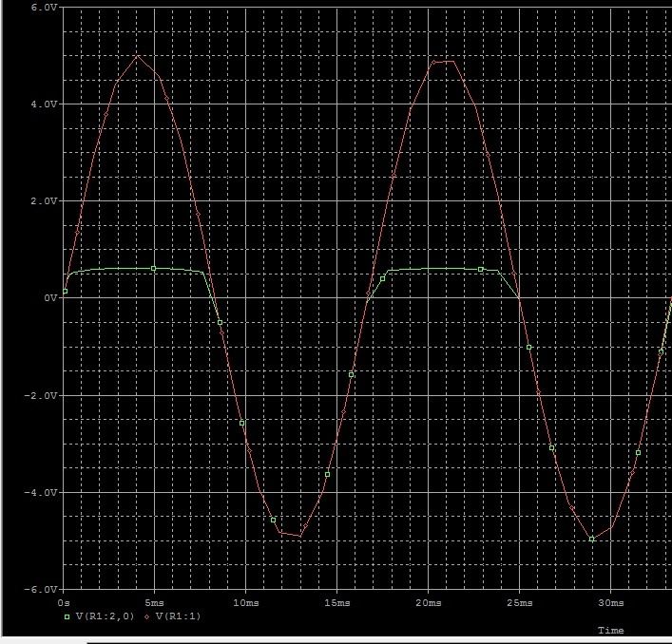Click the green square legend marker
The width and height of the screenshot is (672, 644).
pyautogui.click(x=67, y=617)
